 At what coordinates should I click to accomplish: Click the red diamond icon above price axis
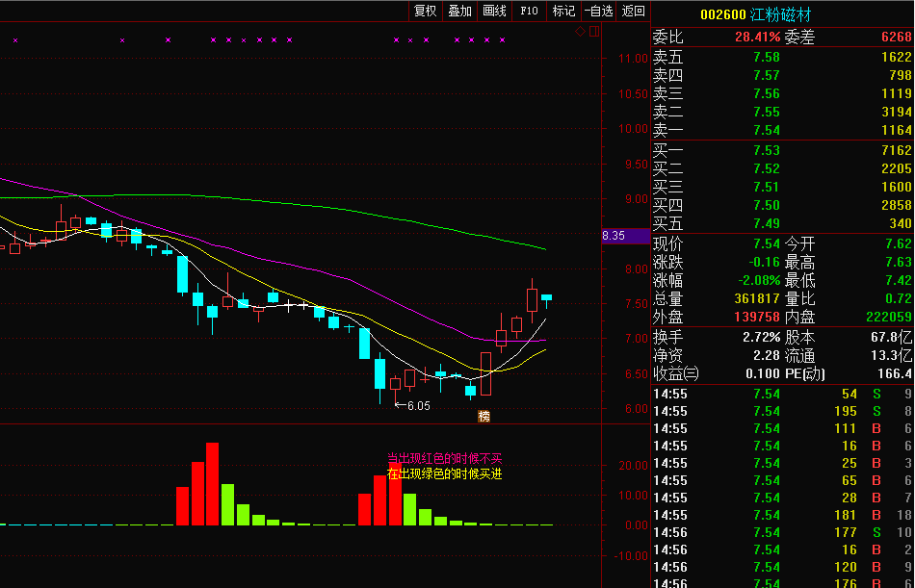click(x=580, y=31)
